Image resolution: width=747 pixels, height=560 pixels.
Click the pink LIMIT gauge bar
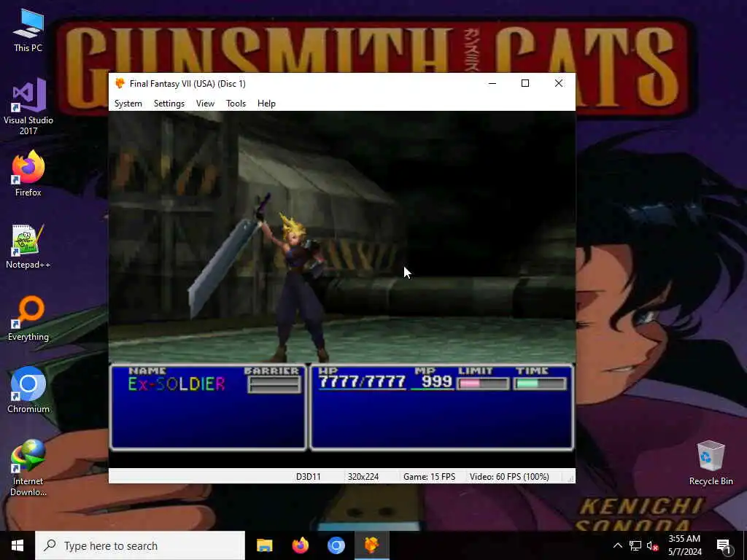pos(483,384)
